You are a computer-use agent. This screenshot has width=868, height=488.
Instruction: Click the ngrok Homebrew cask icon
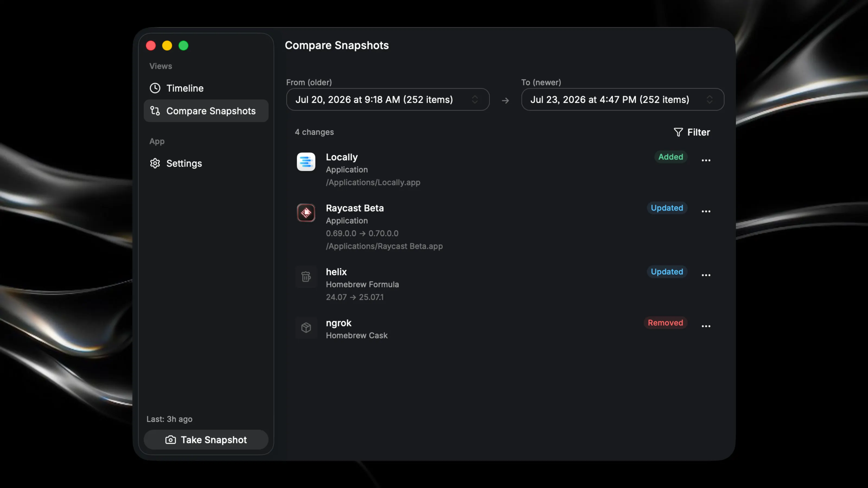point(306,328)
